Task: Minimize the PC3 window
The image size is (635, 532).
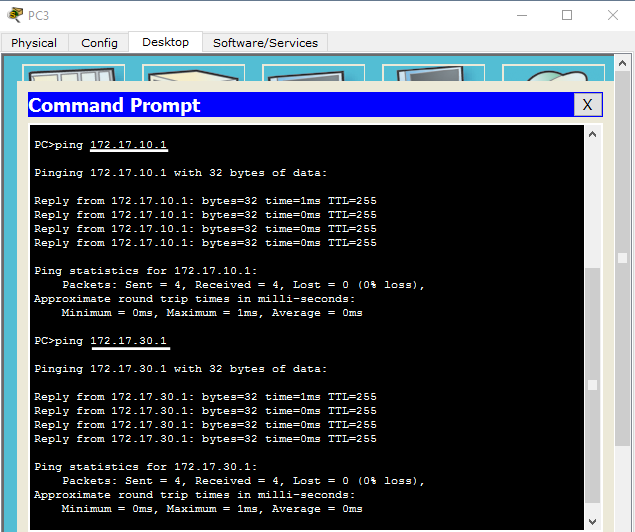Action: (x=522, y=15)
